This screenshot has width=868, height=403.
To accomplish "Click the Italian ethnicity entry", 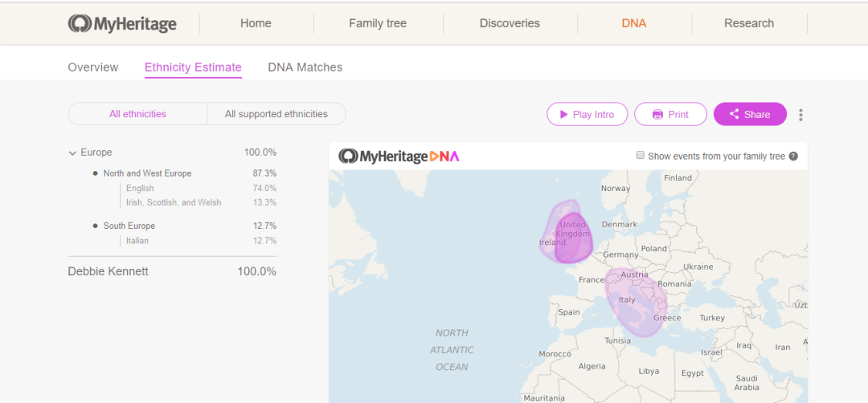I will (137, 241).
